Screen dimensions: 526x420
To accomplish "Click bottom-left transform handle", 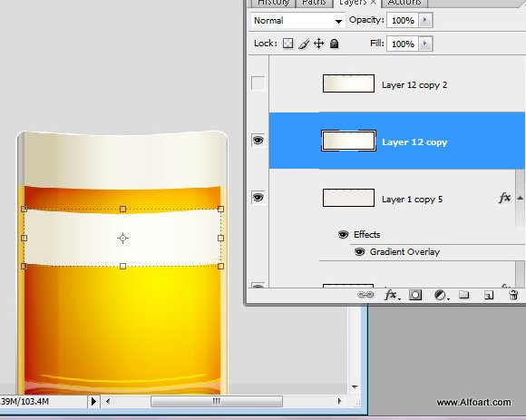I will coord(24,266).
